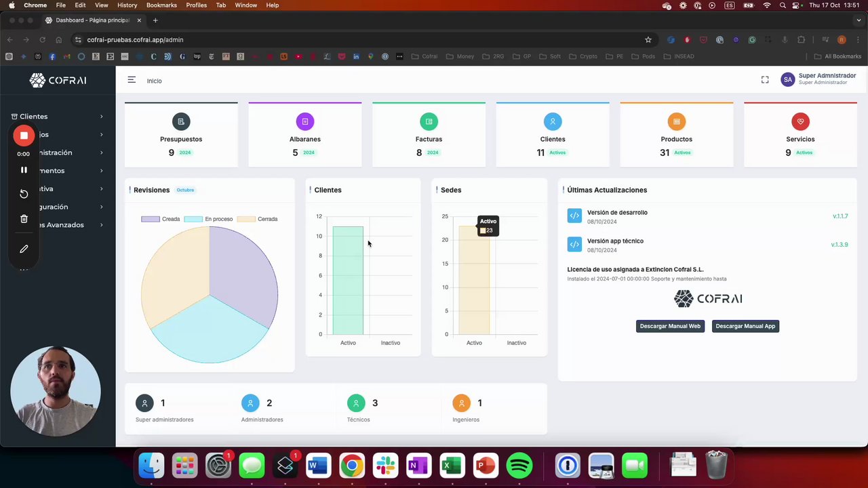
Task: Restart the recording with the circular arrow
Action: tap(24, 194)
